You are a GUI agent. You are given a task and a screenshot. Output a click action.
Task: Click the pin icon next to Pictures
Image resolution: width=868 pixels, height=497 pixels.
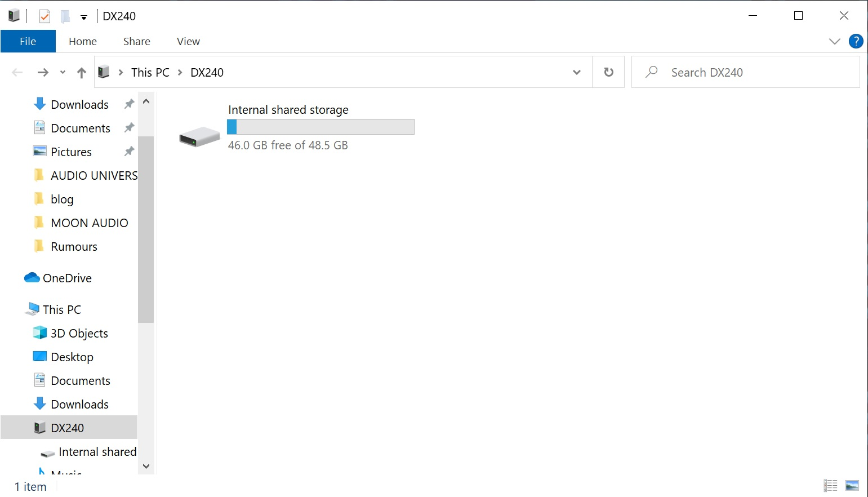click(129, 151)
